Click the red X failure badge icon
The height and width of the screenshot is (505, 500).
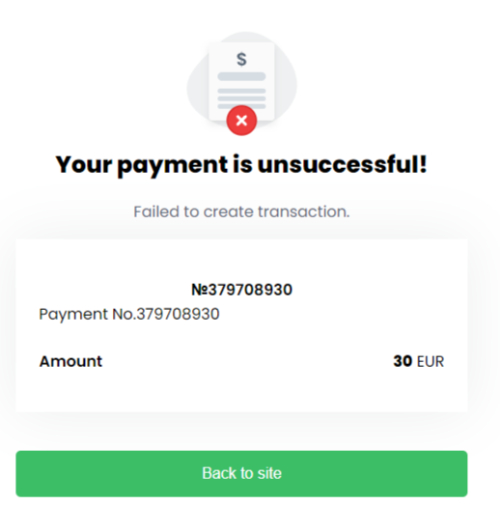242,120
